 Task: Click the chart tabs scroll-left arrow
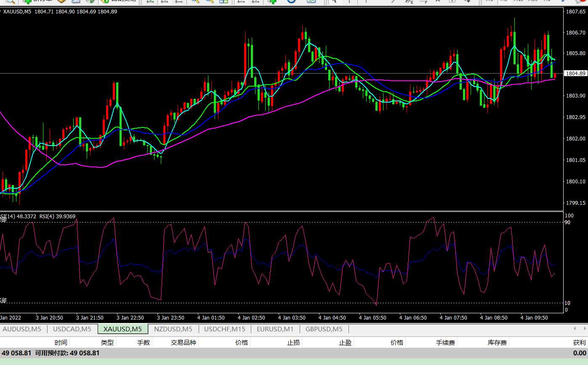click(575, 328)
